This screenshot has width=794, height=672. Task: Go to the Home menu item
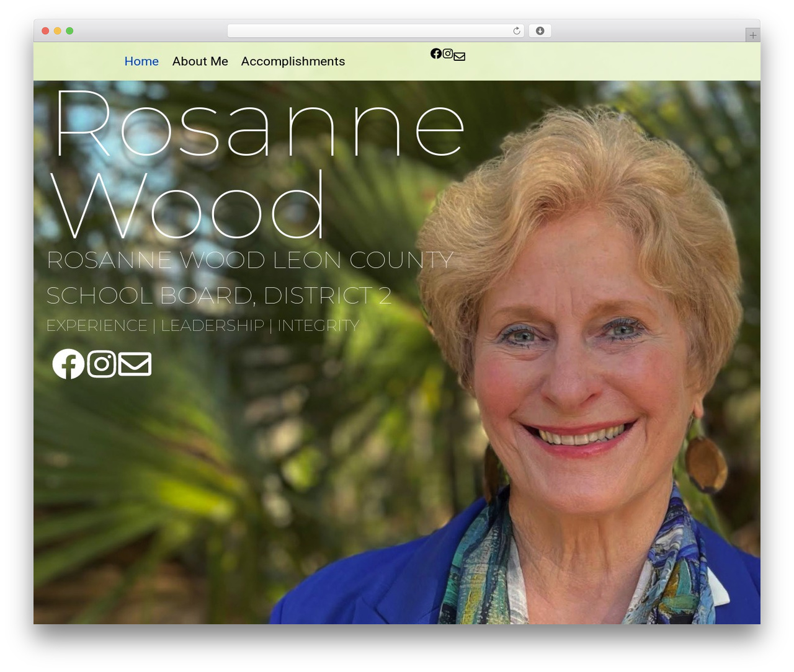[x=141, y=61]
